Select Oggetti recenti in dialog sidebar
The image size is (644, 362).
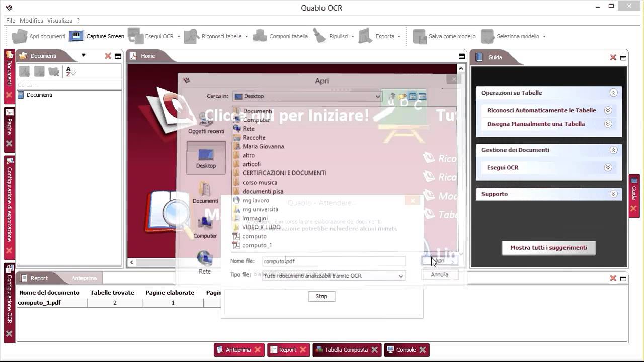click(x=206, y=123)
